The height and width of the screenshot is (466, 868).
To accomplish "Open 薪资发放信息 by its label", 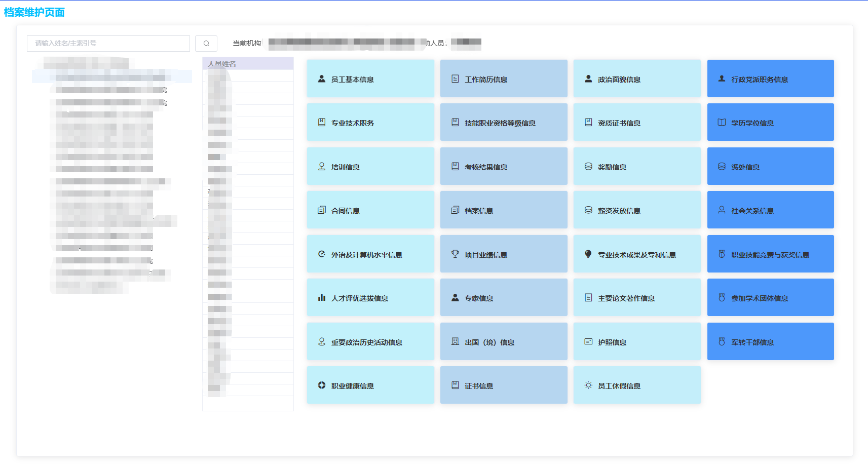I will (x=619, y=211).
